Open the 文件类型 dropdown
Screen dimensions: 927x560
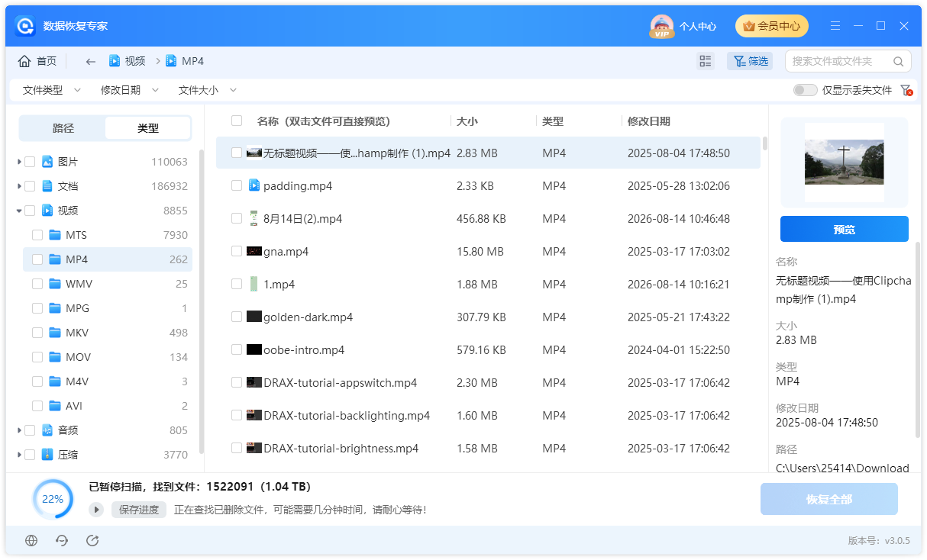tap(51, 90)
